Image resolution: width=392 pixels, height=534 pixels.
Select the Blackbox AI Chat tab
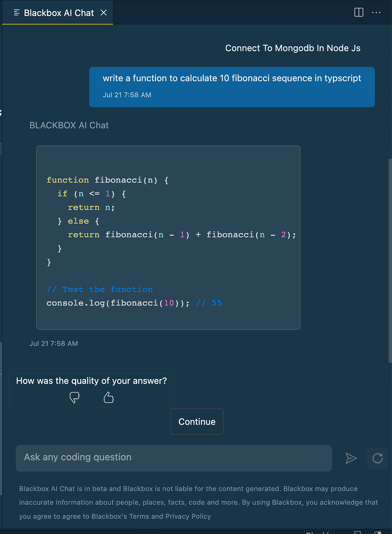click(x=57, y=13)
